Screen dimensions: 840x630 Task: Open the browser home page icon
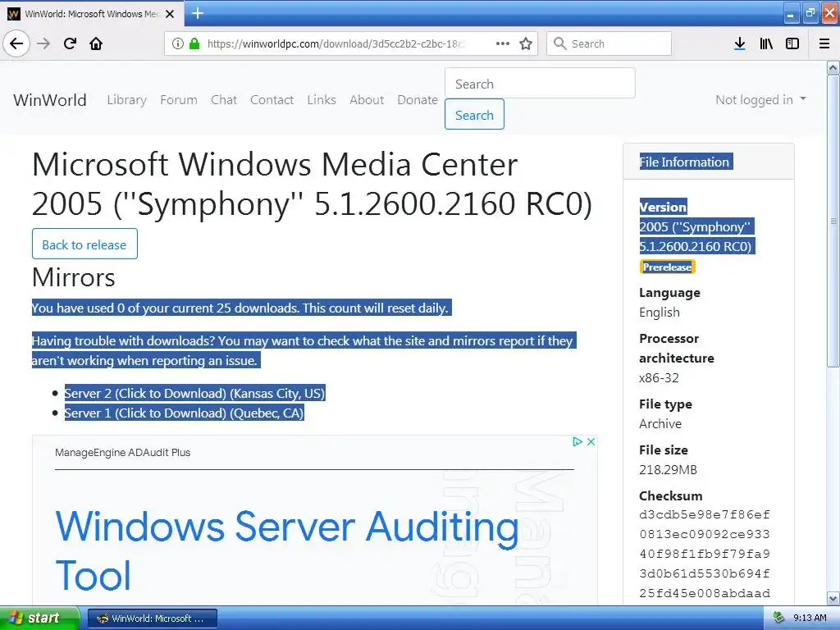point(96,43)
